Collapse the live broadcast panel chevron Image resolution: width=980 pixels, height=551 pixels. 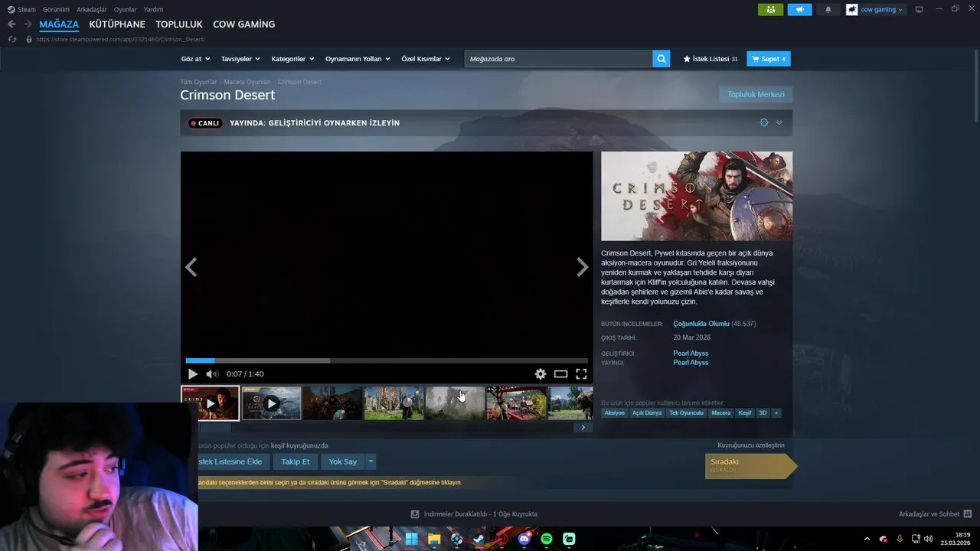coord(779,122)
